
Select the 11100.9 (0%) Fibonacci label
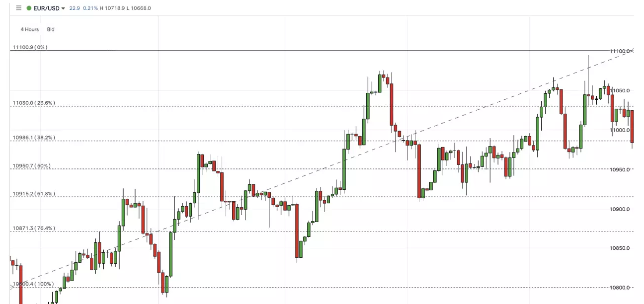[x=30, y=47]
